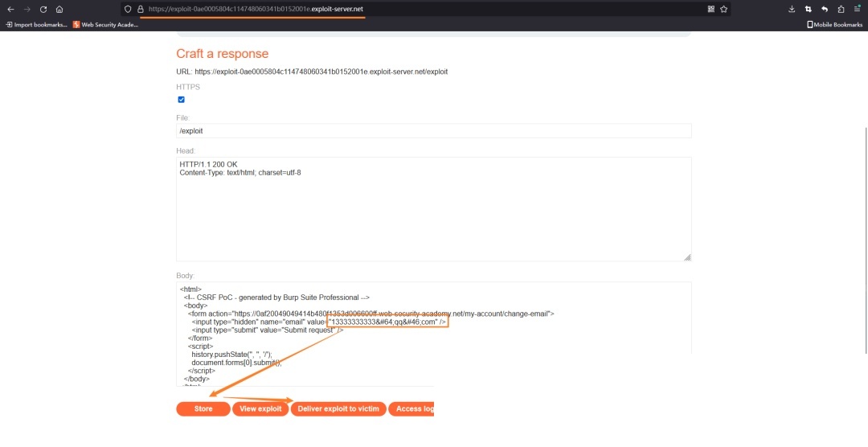Image resolution: width=868 pixels, height=447 pixels.
Task: Click the undo arrow toolbar icon
Action: tap(825, 10)
